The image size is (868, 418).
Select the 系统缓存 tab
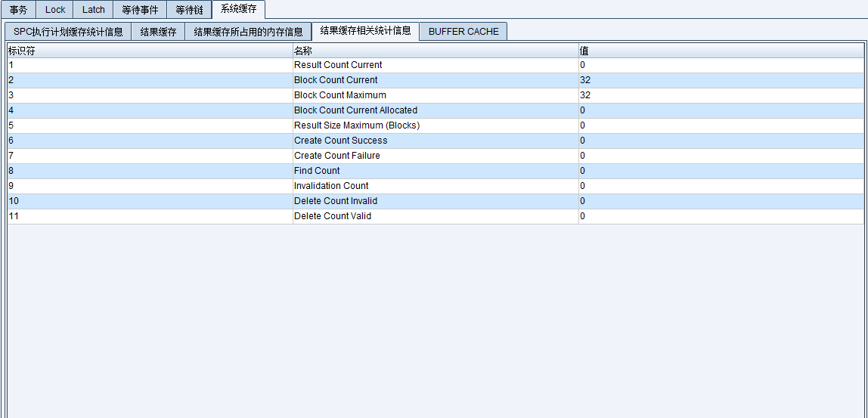point(238,9)
